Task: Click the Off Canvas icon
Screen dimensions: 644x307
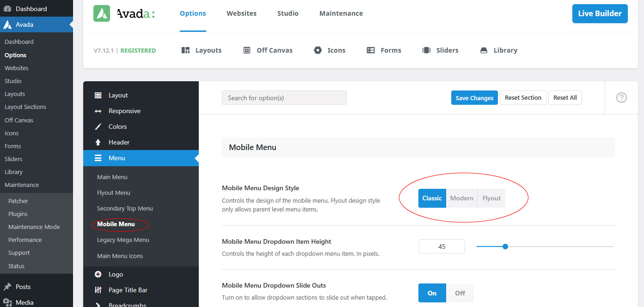Action: [247, 50]
